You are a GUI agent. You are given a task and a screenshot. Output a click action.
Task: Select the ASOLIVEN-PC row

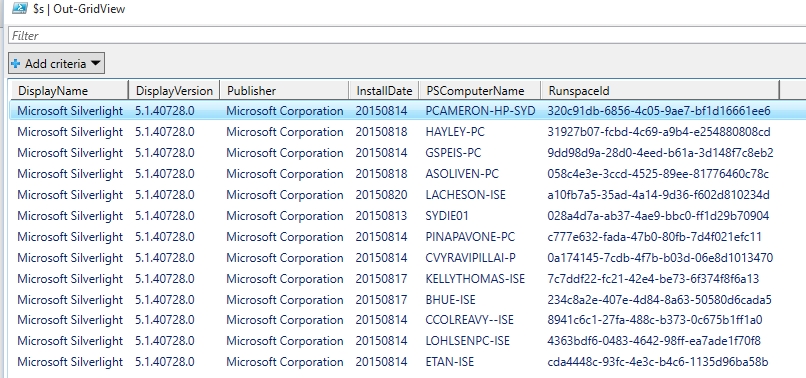click(407, 174)
